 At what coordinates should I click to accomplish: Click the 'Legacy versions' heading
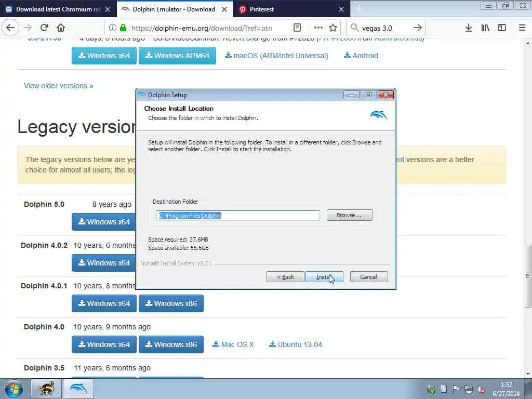click(77, 127)
